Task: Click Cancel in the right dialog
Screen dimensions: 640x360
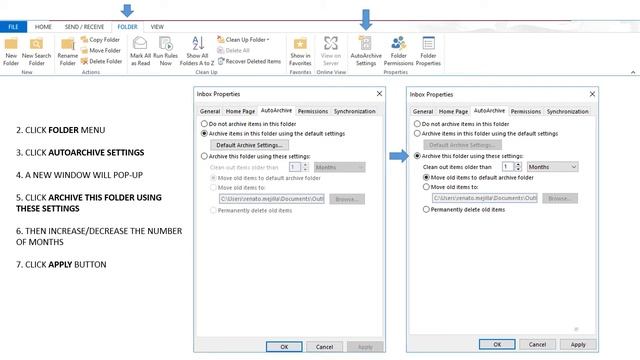Action: click(x=537, y=344)
